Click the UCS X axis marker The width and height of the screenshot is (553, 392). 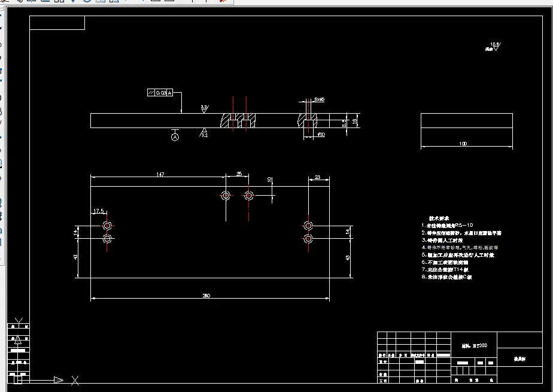[75, 380]
